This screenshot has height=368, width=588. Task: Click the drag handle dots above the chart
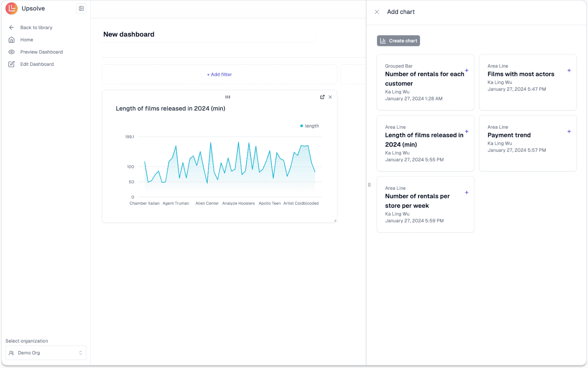click(228, 97)
